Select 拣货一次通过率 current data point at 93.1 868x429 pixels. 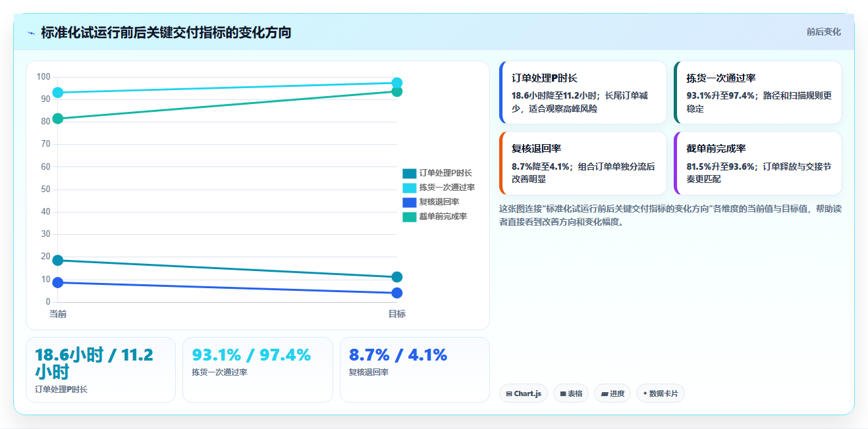58,93
